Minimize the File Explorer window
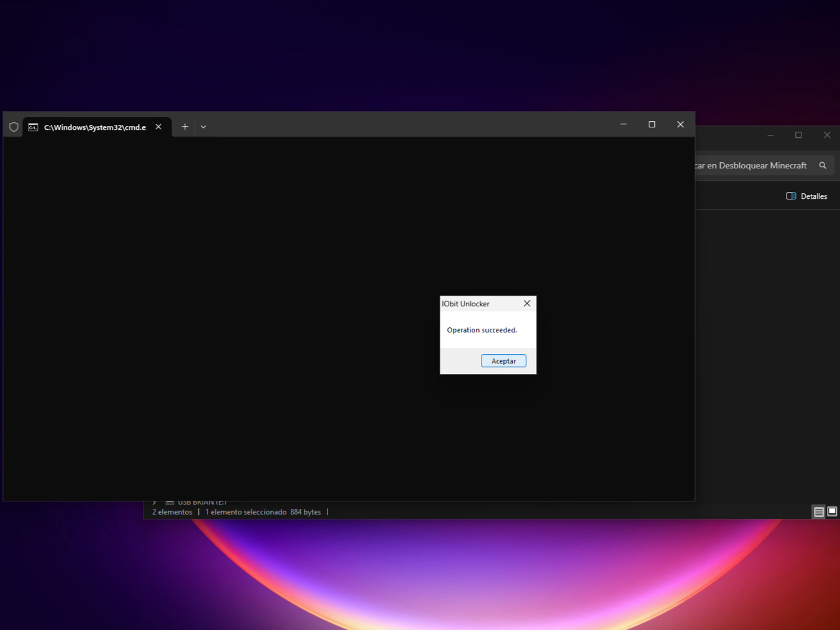840x630 pixels. (770, 135)
